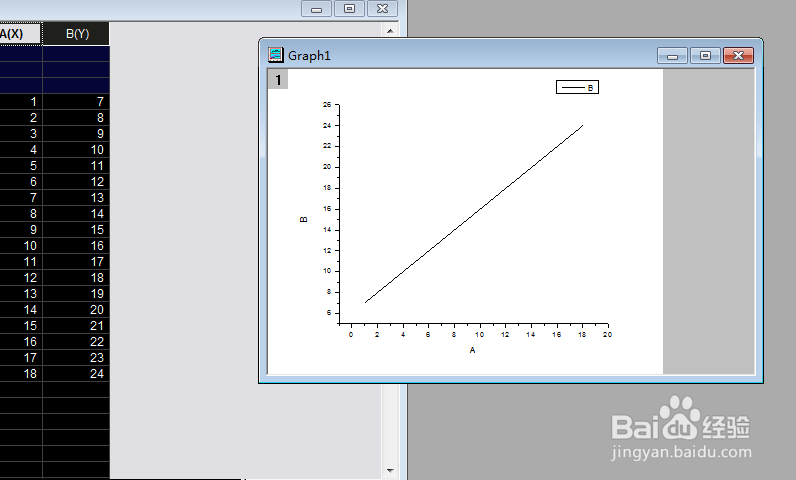Viewport: 796px width, 480px height.
Task: Click the B(Y) column header
Action: (x=76, y=34)
